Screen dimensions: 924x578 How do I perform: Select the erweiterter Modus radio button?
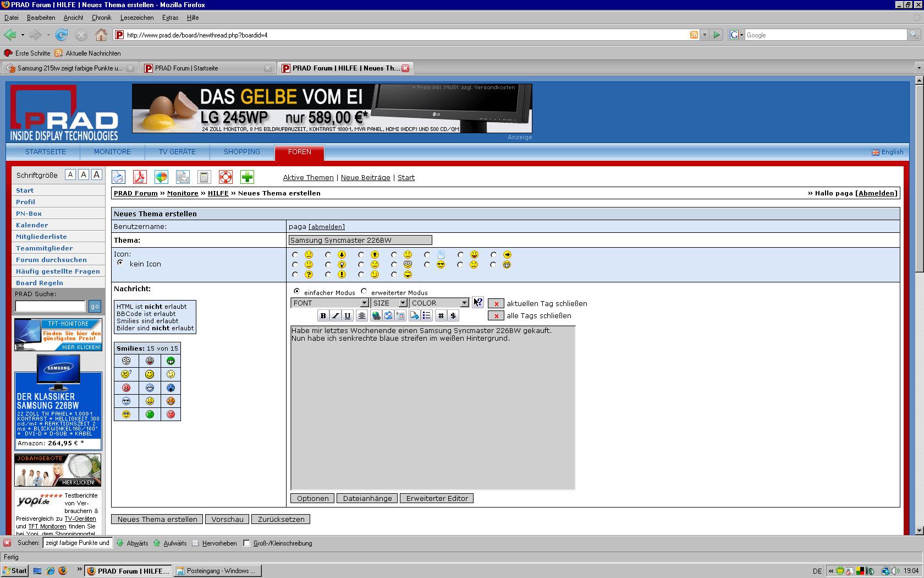coord(364,291)
